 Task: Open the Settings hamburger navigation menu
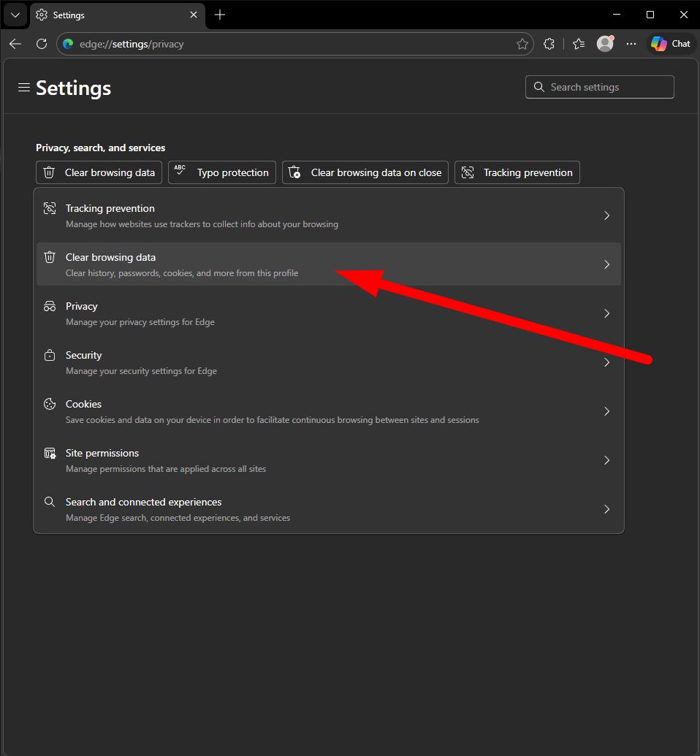[24, 88]
